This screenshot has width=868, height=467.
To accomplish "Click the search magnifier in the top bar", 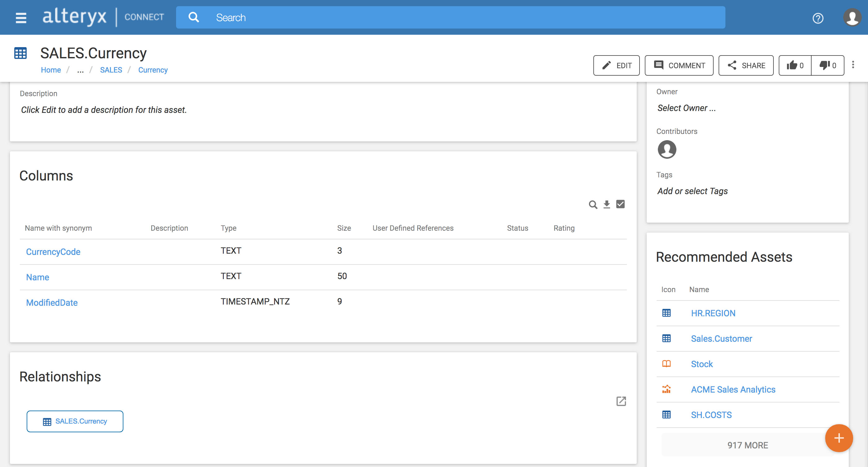I will point(194,17).
